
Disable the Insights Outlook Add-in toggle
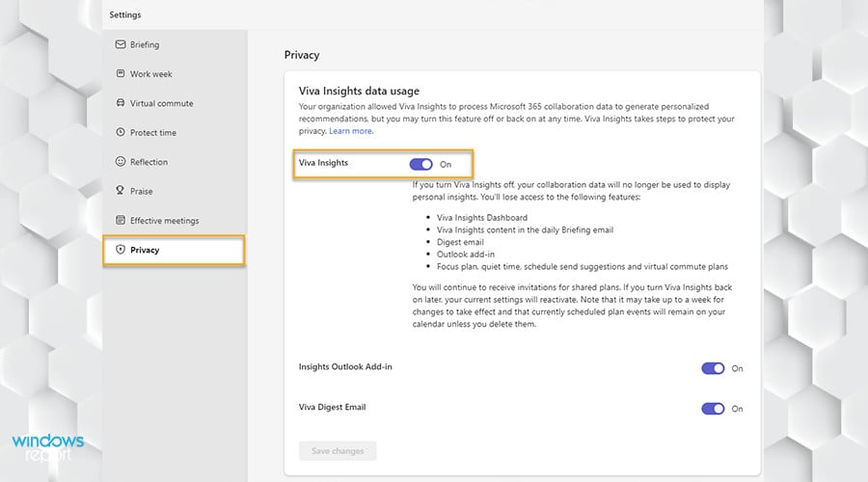712,368
